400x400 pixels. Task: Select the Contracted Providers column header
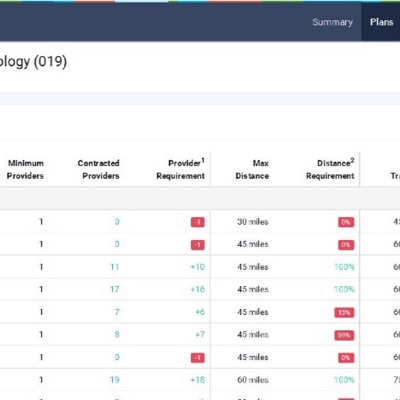point(98,169)
